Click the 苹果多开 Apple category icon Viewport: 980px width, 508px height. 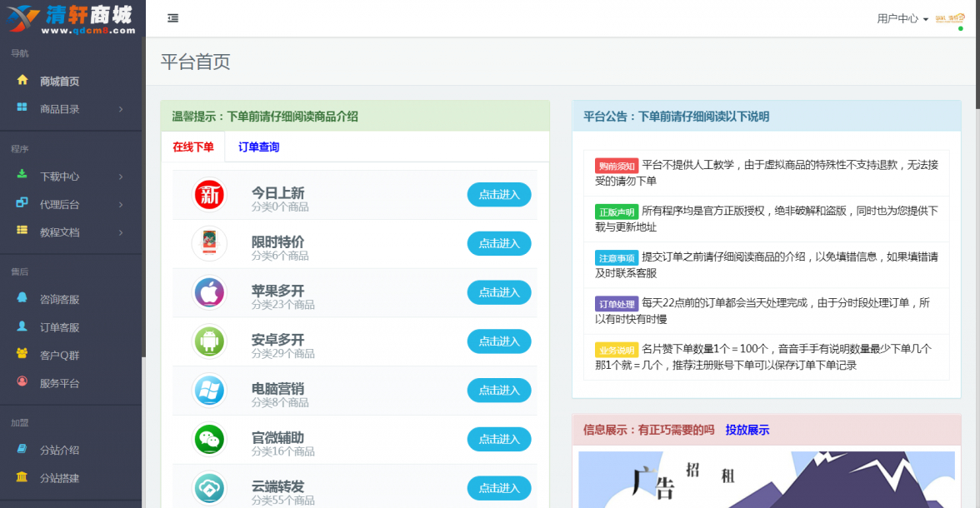209,292
